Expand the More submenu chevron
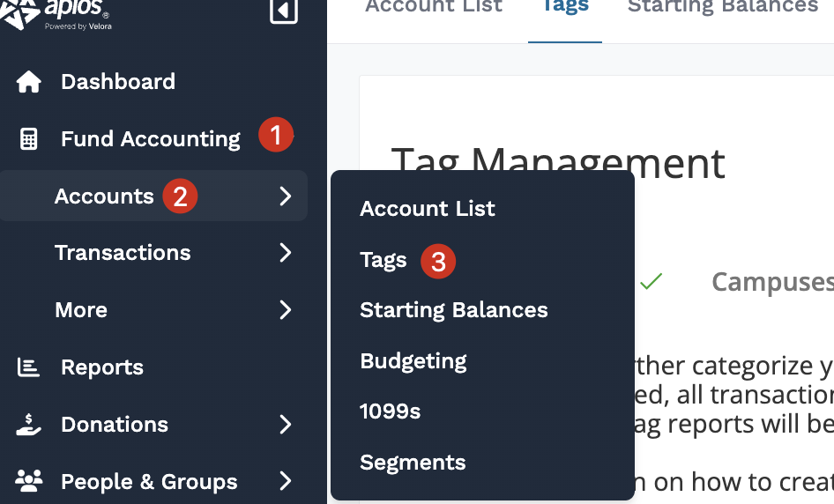This screenshot has width=834, height=504. point(285,310)
